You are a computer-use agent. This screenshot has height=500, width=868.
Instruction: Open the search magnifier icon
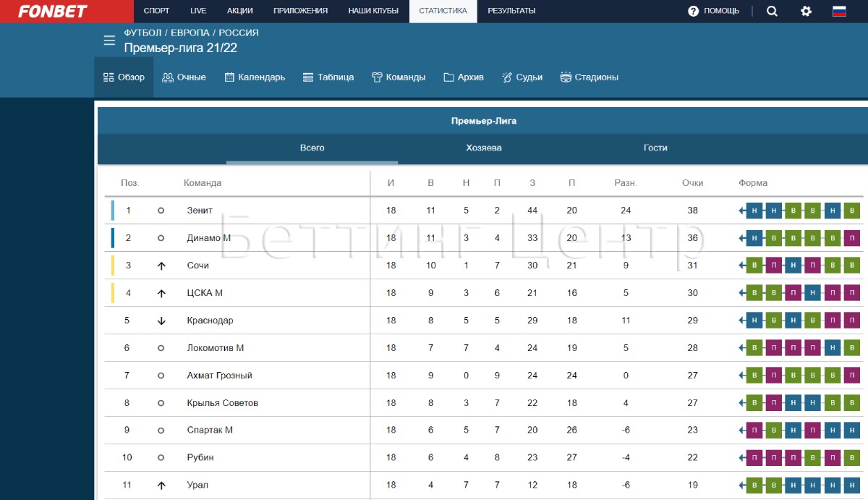pos(772,11)
